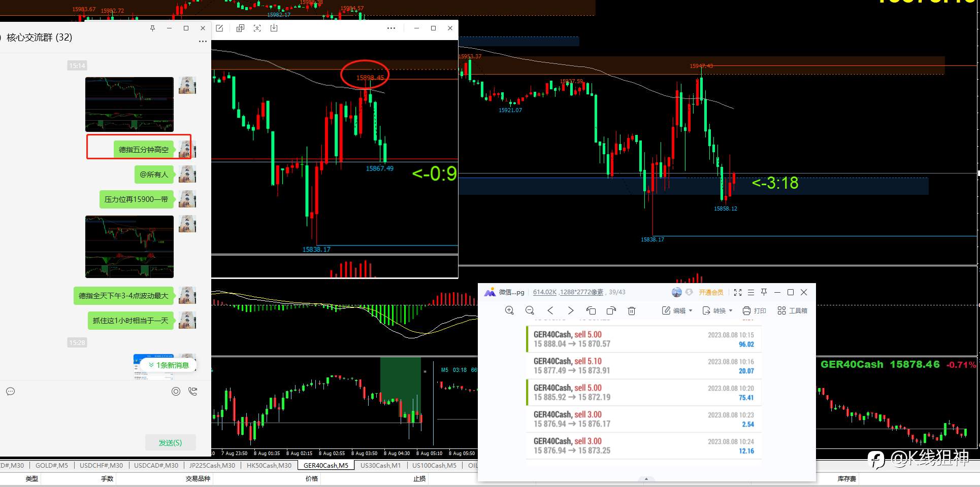Click the sell 5.00 trade with profit 75.41
980x487 pixels.
(643, 393)
